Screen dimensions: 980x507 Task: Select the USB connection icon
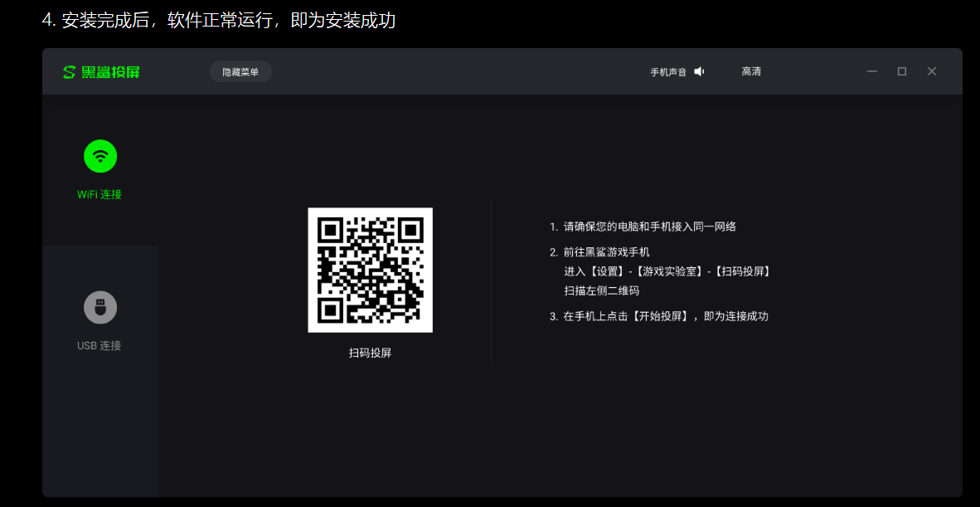pos(100,307)
